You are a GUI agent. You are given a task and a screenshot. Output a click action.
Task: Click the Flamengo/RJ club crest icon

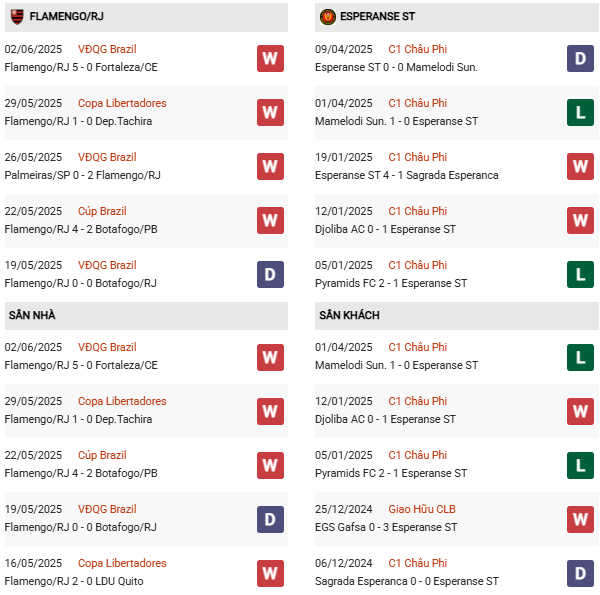[x=17, y=17]
